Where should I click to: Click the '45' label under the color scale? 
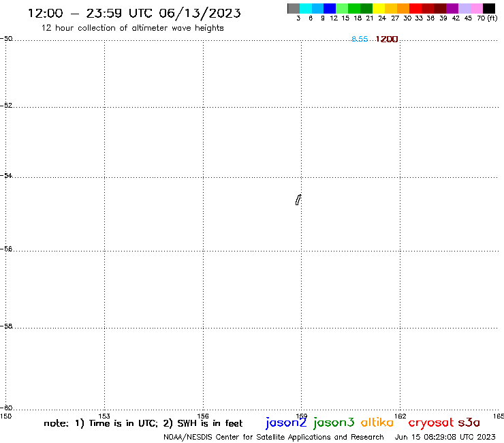tap(468, 18)
